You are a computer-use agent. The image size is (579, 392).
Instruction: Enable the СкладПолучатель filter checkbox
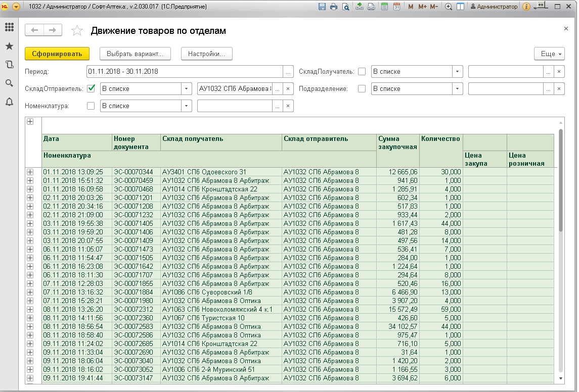click(x=362, y=71)
